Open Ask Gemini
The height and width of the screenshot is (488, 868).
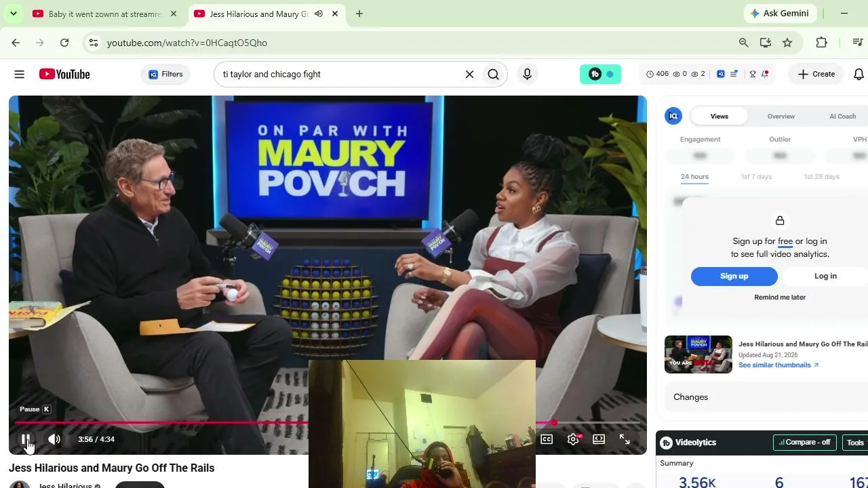(780, 14)
